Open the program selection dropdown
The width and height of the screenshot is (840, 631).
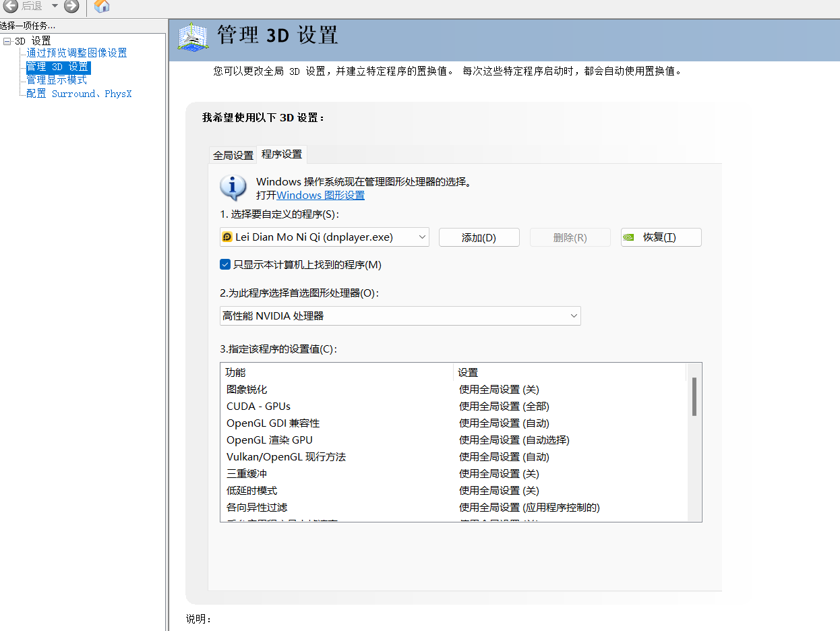point(421,237)
